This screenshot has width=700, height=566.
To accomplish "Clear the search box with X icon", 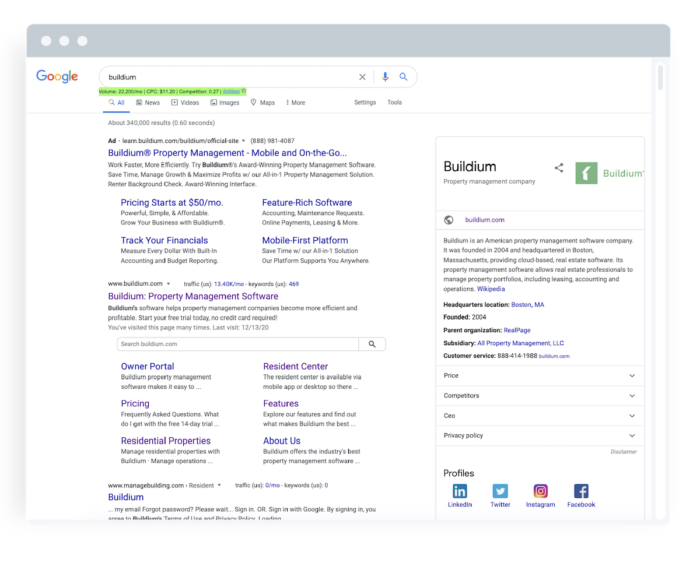I will coord(362,77).
